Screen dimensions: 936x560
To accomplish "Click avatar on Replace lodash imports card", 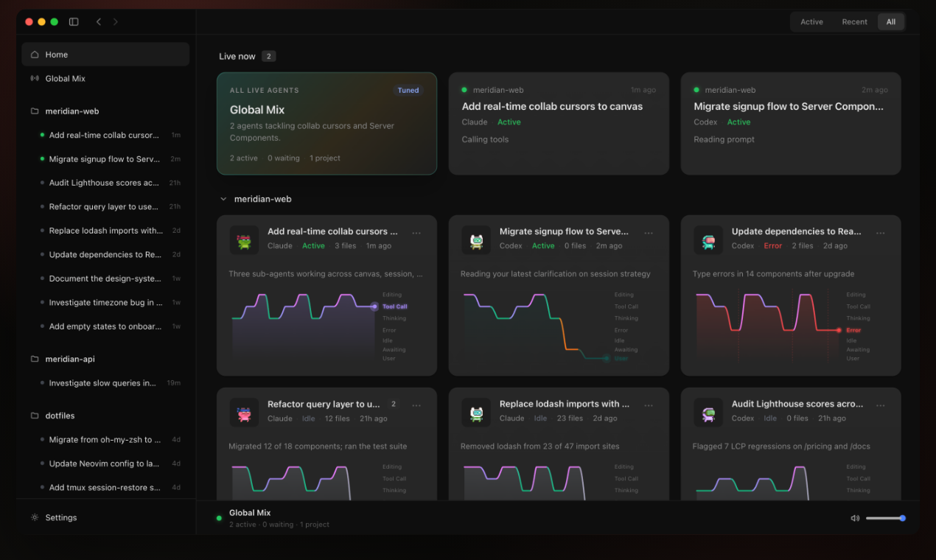I will coord(476,413).
